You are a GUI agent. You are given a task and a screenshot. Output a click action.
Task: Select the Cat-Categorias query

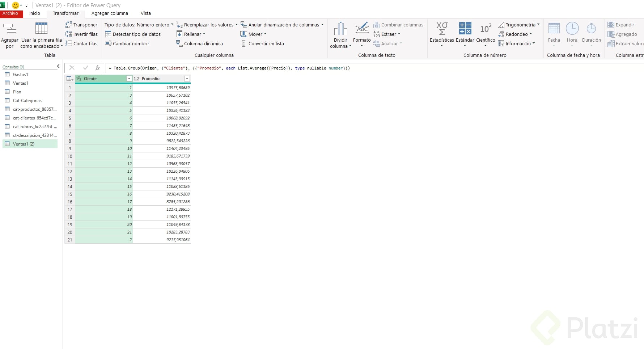[x=30, y=101]
